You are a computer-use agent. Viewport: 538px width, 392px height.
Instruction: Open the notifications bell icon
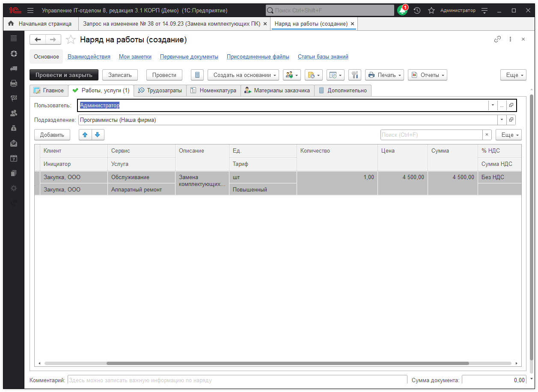tap(402, 11)
